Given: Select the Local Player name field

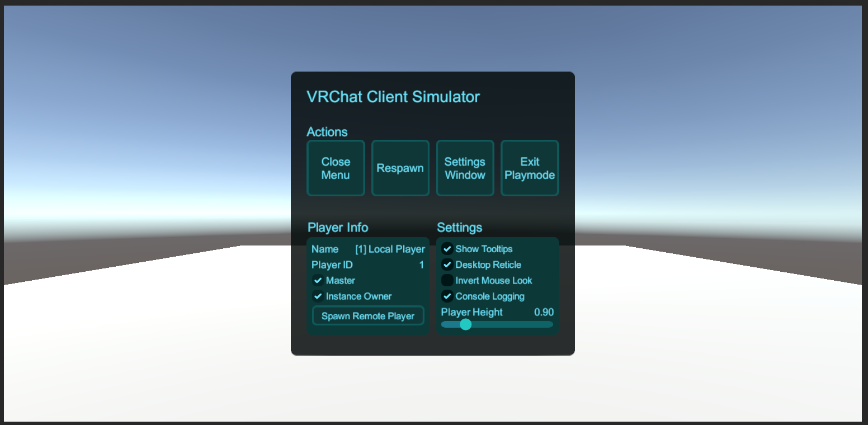Looking at the screenshot, I should click(x=389, y=249).
